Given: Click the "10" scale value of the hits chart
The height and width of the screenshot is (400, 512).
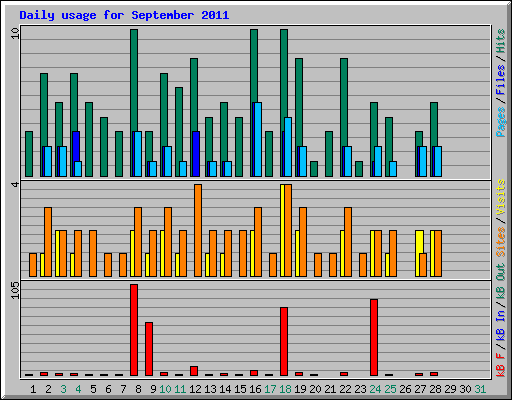Looking at the screenshot, I should tap(15, 33).
